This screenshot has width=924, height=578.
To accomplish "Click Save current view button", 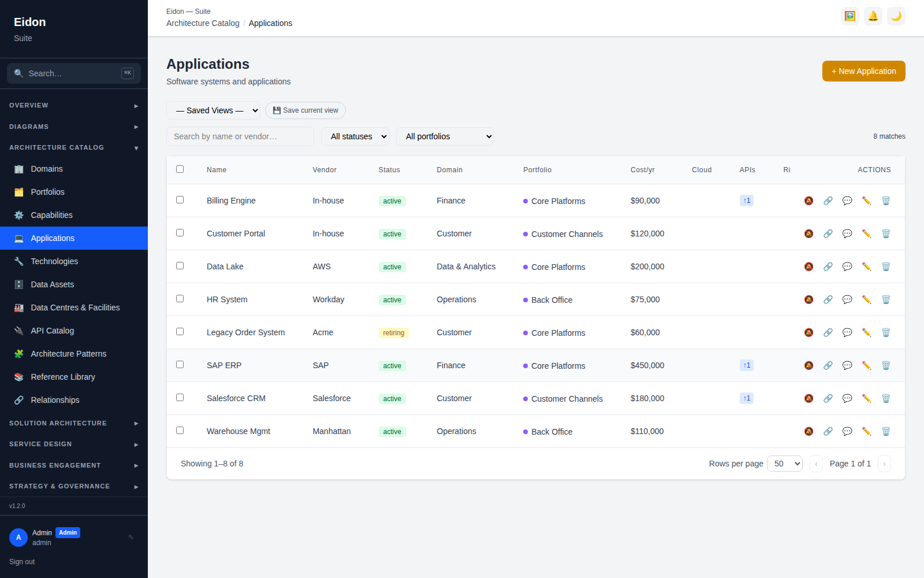I will (305, 110).
